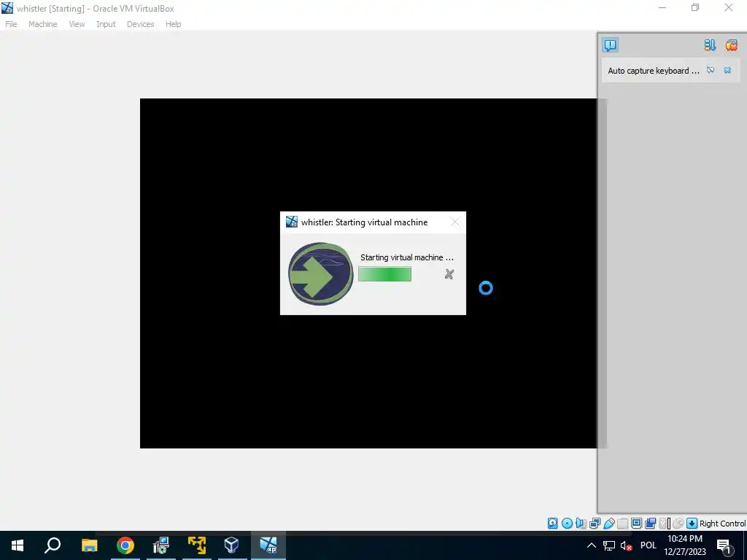Toggle the notification center speech-bubble icon
The image size is (747, 560).
610,44
